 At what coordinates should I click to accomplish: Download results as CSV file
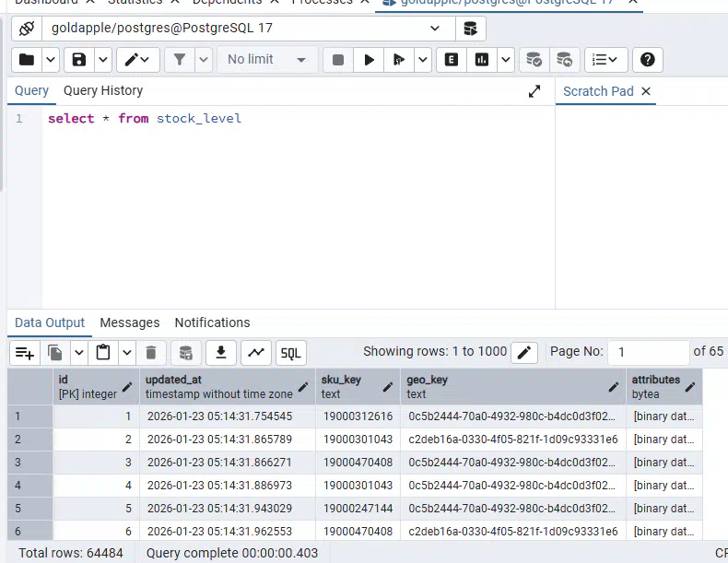[220, 352]
